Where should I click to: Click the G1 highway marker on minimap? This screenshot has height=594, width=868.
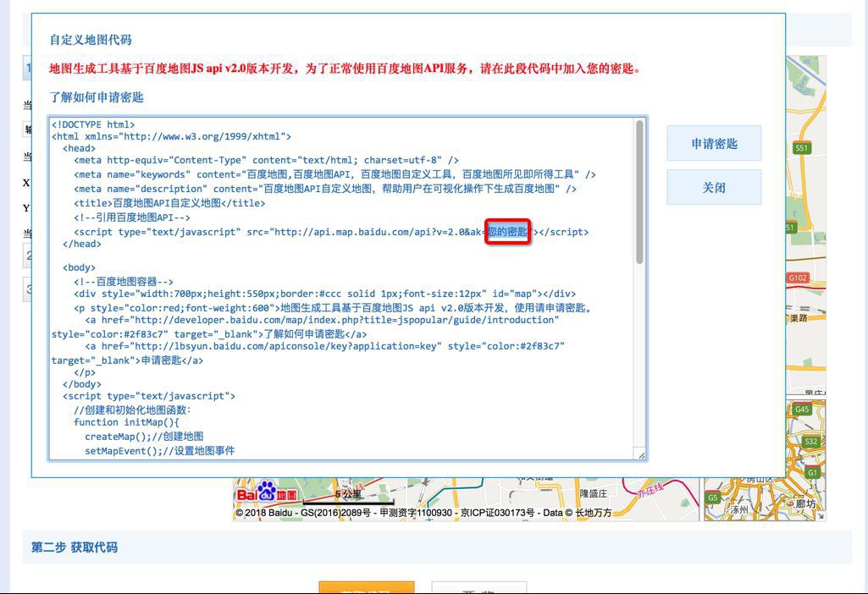click(812, 473)
